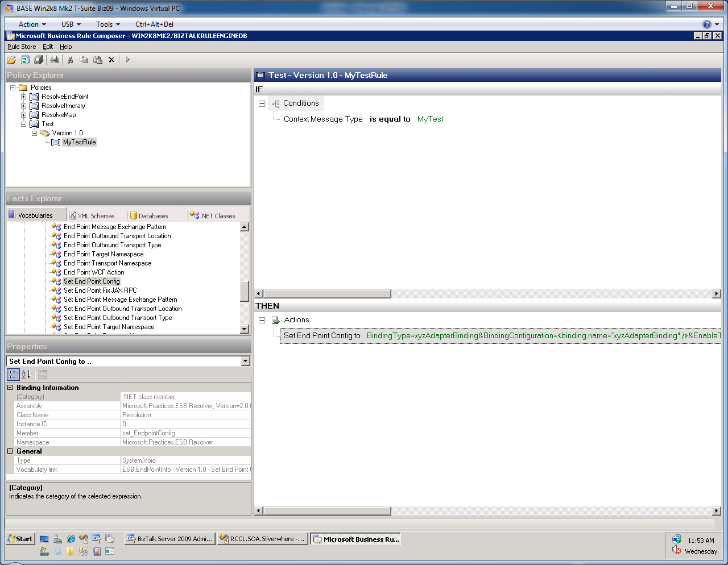Select Alphabetical A-Z sort icon in Properties

tap(26, 375)
